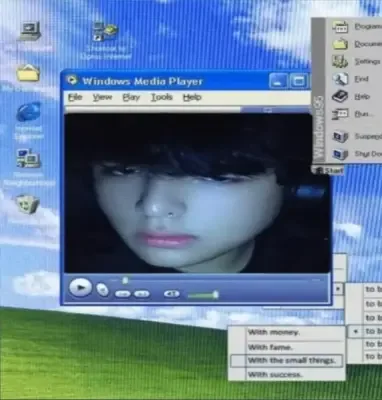Image resolution: width=382 pixels, height=400 pixels.
Task: Click the seek bar position handle
Action: pos(125,280)
